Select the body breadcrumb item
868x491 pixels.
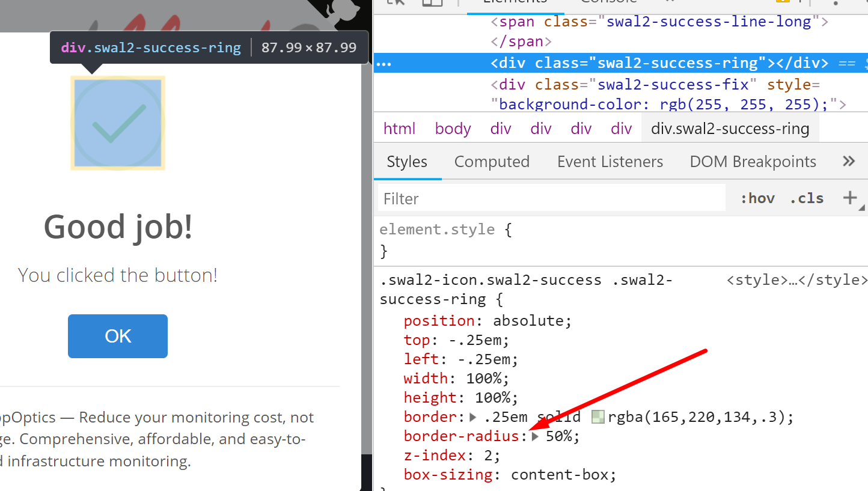[453, 127]
